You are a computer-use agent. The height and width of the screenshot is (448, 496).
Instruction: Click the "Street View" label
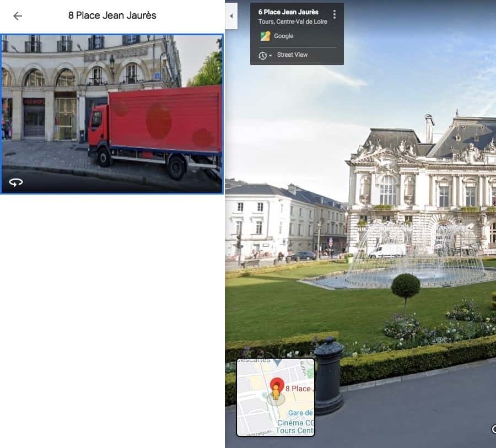(292, 55)
